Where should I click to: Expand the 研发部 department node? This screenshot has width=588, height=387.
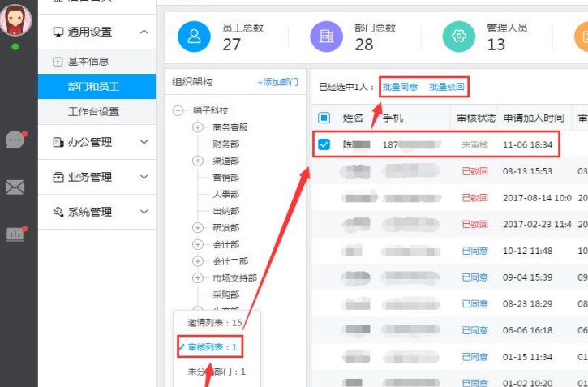tap(198, 228)
